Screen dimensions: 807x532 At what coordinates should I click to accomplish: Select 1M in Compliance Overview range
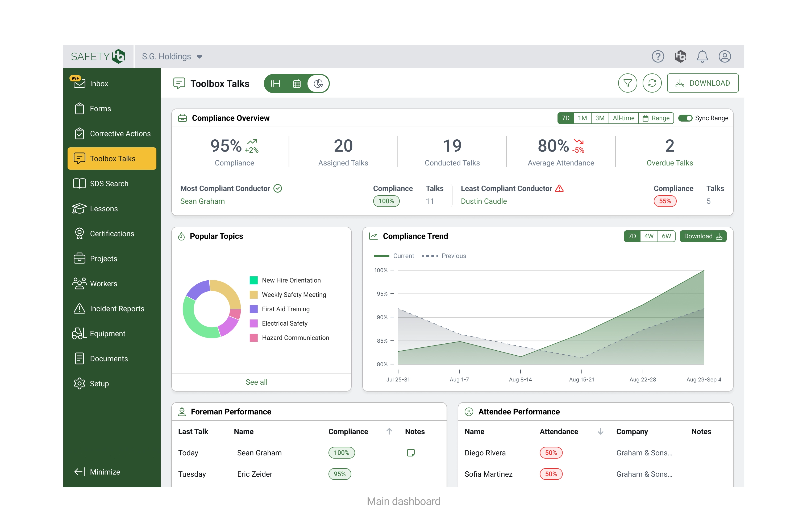tap(582, 118)
